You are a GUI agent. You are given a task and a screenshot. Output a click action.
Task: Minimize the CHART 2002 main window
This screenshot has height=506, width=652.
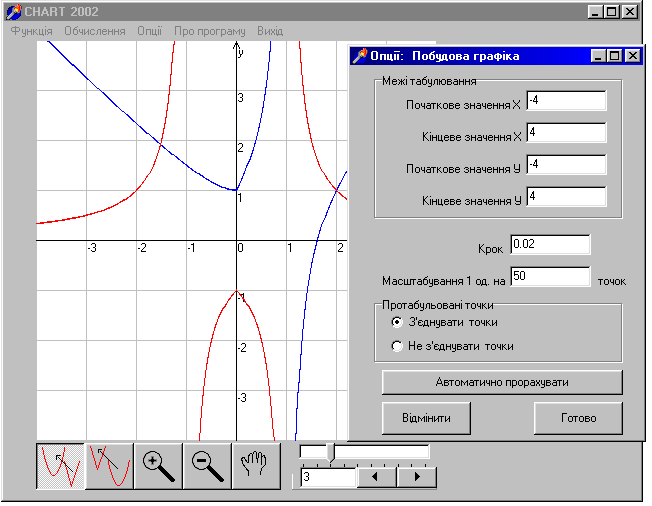pyautogui.click(x=595, y=12)
